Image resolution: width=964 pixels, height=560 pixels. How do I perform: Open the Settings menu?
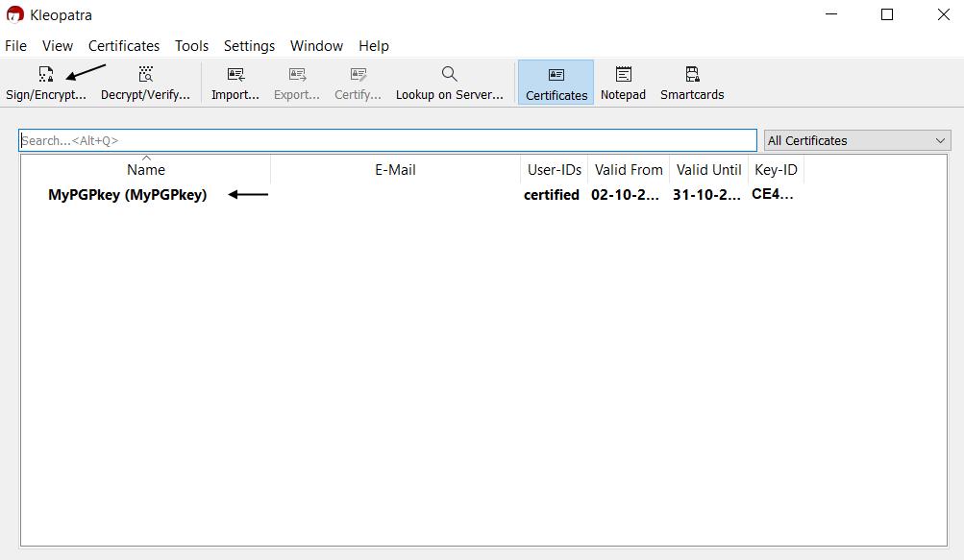click(x=249, y=45)
